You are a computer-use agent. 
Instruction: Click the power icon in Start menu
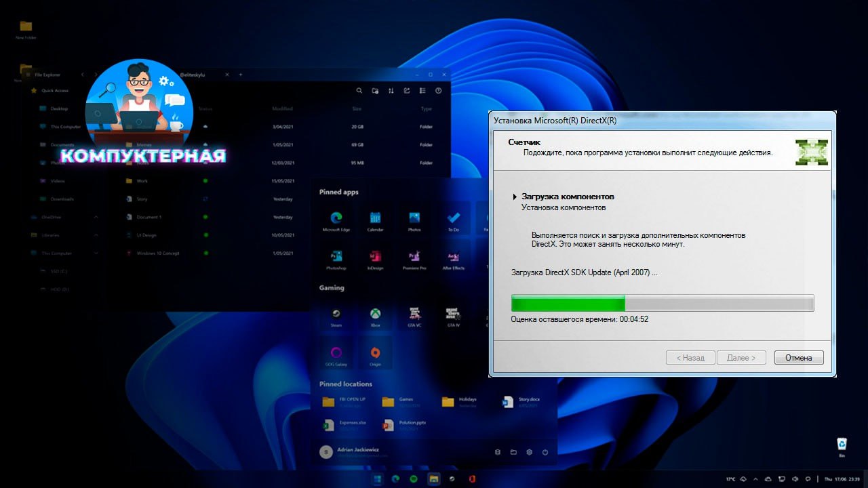click(x=545, y=452)
